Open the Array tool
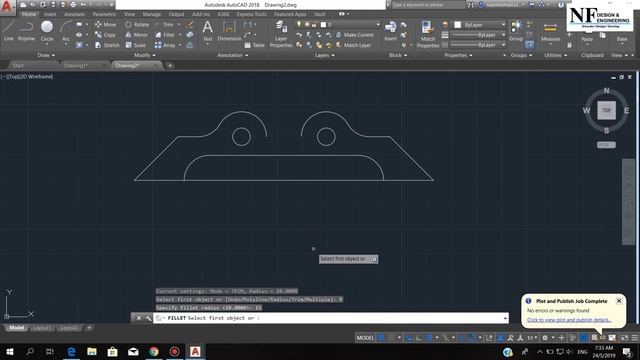 coord(165,45)
